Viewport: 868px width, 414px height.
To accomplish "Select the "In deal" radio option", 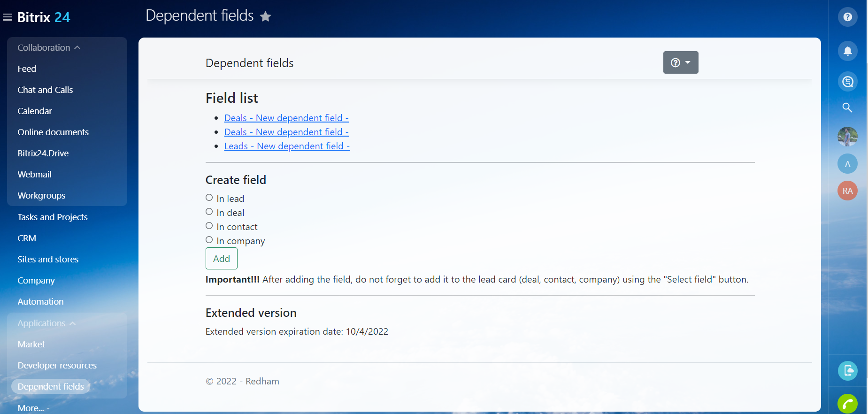I will pos(209,212).
